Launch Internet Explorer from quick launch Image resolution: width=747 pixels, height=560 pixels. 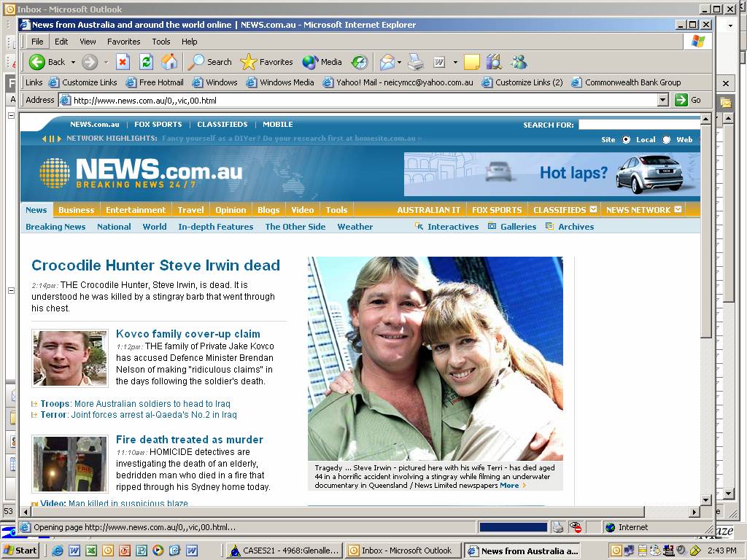tap(58, 551)
